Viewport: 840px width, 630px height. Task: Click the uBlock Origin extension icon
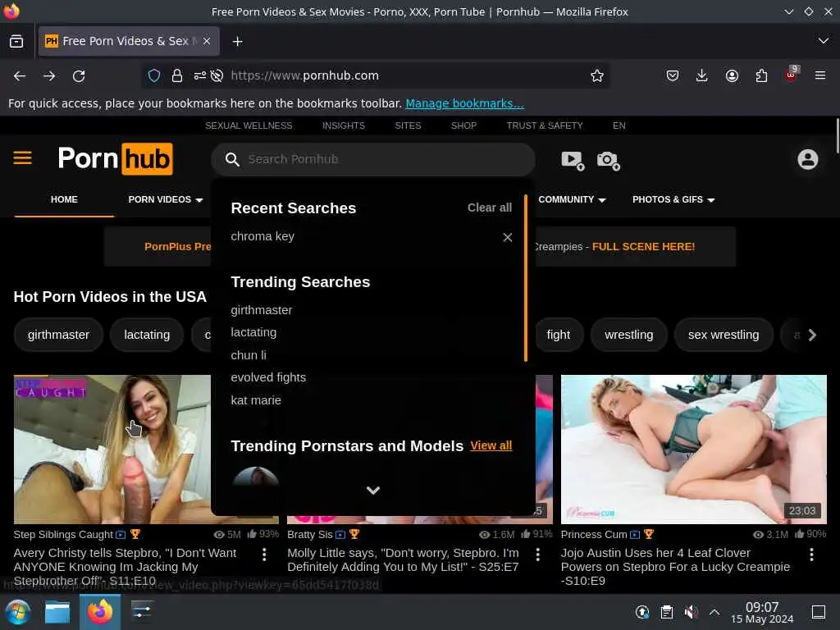(792, 75)
